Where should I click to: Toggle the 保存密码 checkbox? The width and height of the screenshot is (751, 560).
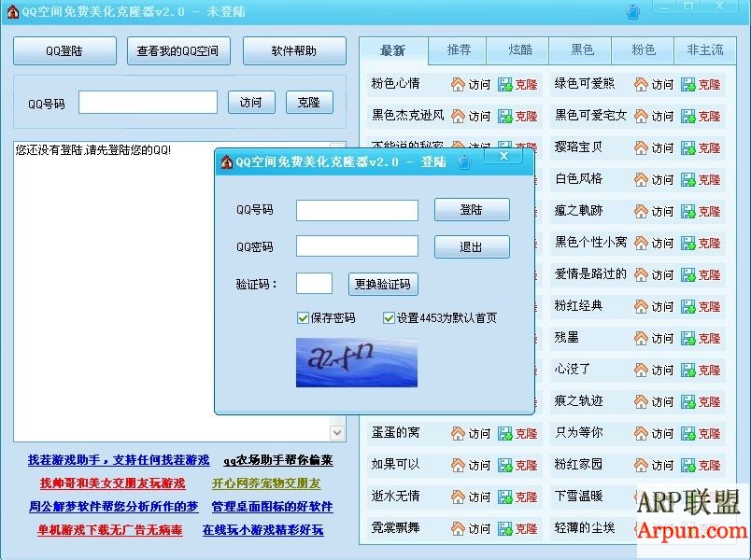[x=303, y=318]
